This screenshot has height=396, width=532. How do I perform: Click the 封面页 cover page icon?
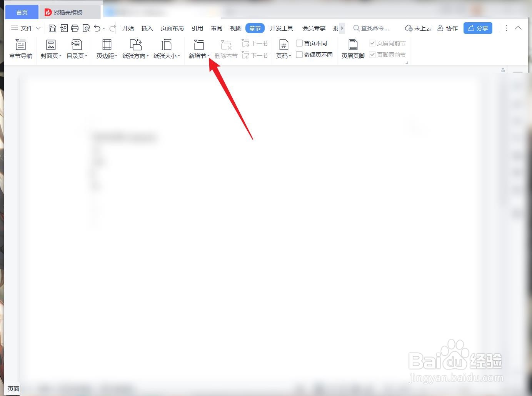[x=51, y=45]
